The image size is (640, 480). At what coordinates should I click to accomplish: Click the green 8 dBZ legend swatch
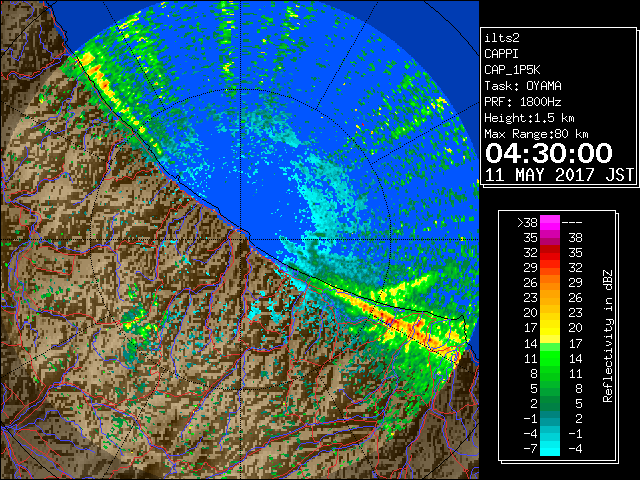pos(550,373)
